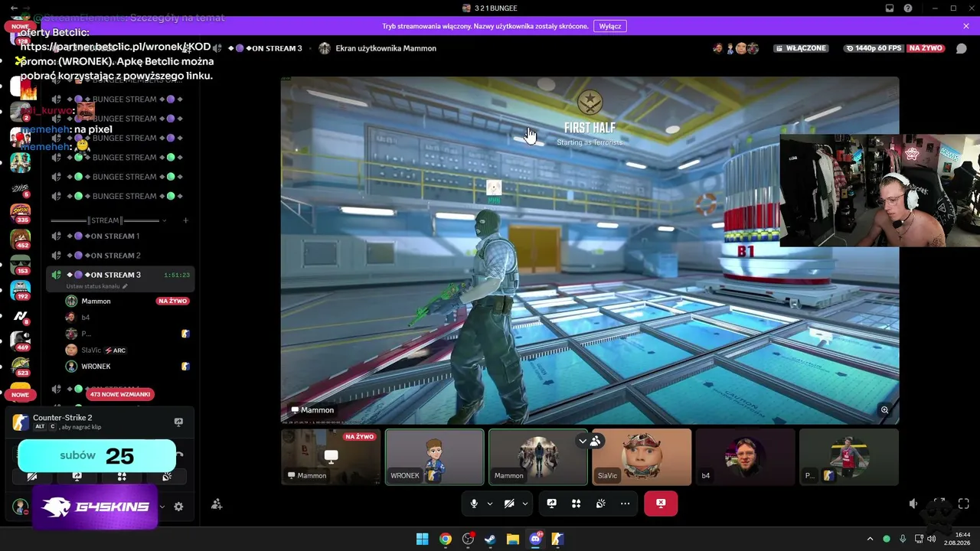The height and width of the screenshot is (551, 980).
Task: Open Discord inbox icon in title bar
Action: pyautogui.click(x=889, y=8)
